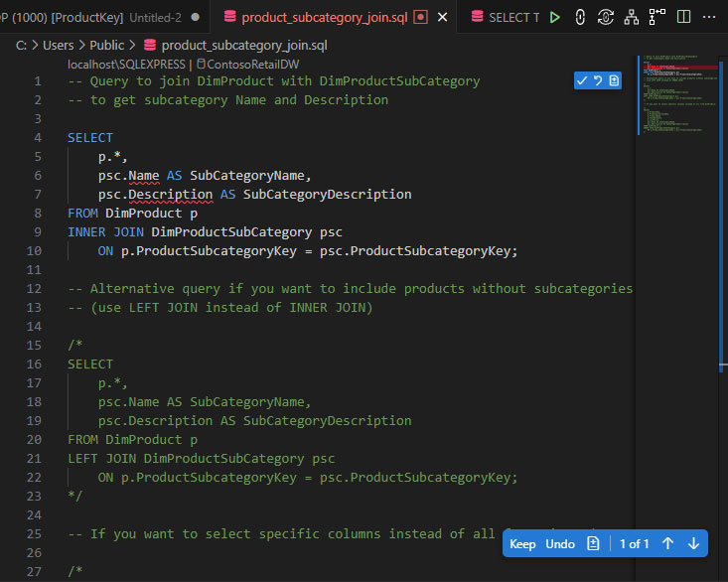The width and height of the screenshot is (728, 582).
Task: Close the product_subcategory_join.sql tab
Action: tap(443, 18)
